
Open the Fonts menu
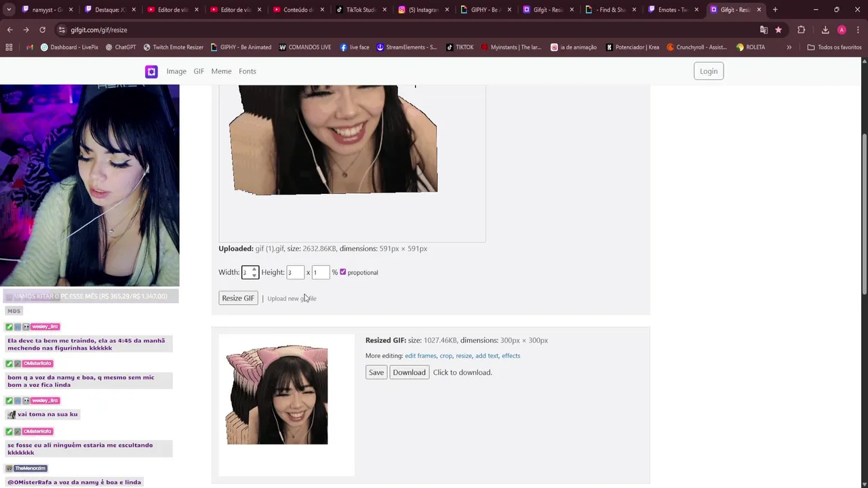[x=248, y=71]
